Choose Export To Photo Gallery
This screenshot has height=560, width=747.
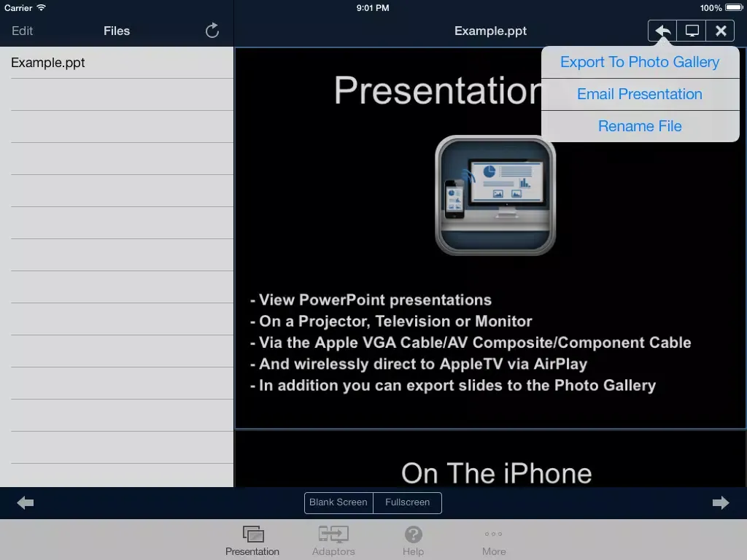pos(640,62)
